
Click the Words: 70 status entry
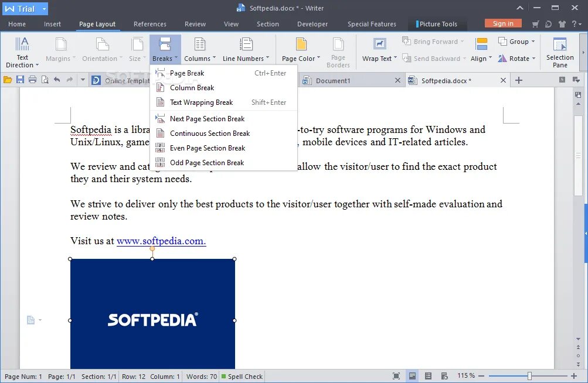202,376
